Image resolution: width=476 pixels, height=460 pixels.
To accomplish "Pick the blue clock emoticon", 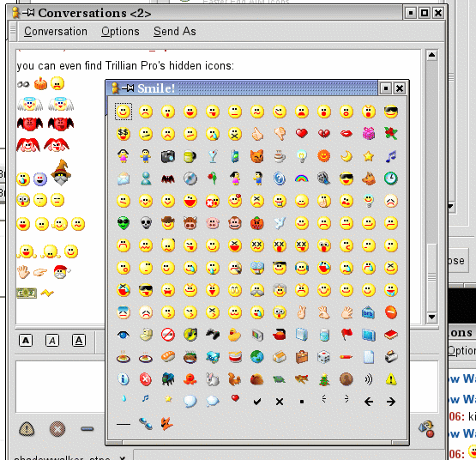I will [x=391, y=179].
